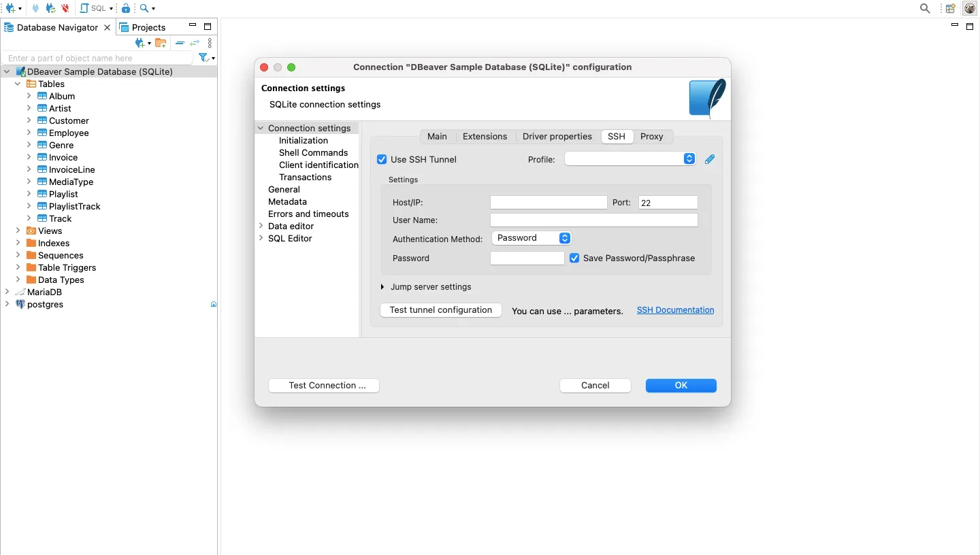980x555 pixels.
Task: Expand Jump server settings
Action: [x=383, y=287]
